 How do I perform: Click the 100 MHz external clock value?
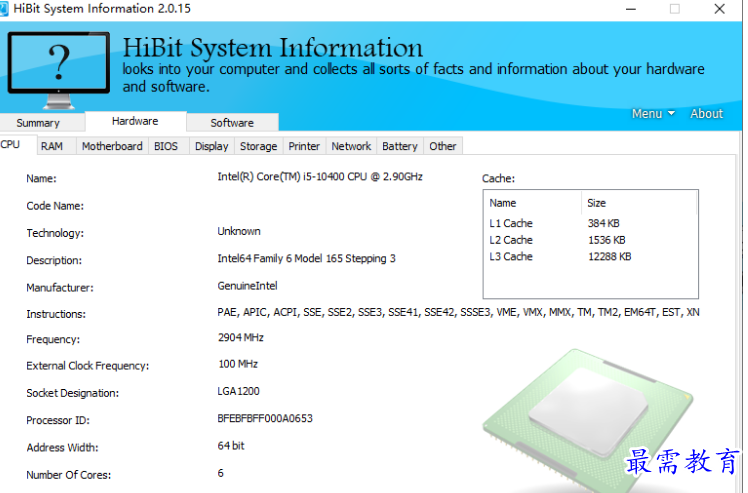coord(238,364)
